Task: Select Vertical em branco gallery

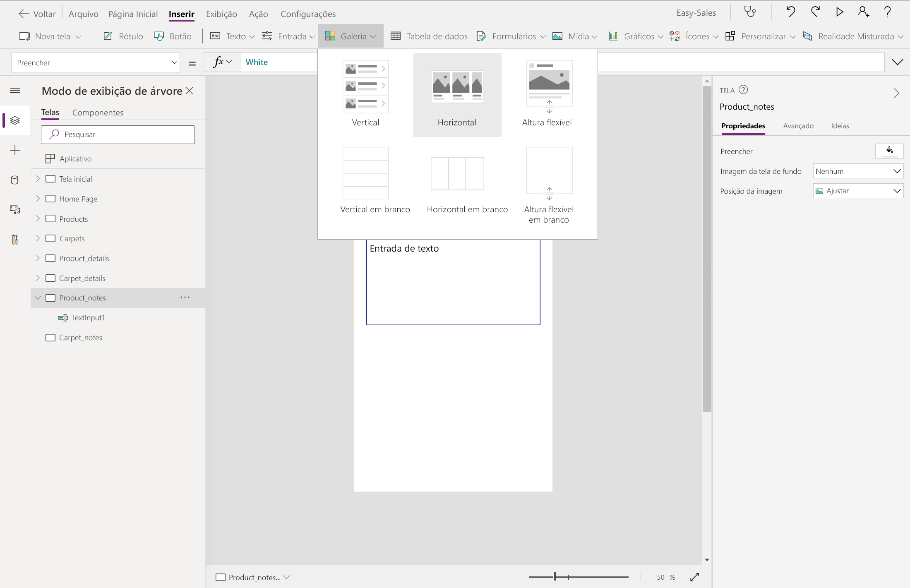Action: tap(375, 180)
